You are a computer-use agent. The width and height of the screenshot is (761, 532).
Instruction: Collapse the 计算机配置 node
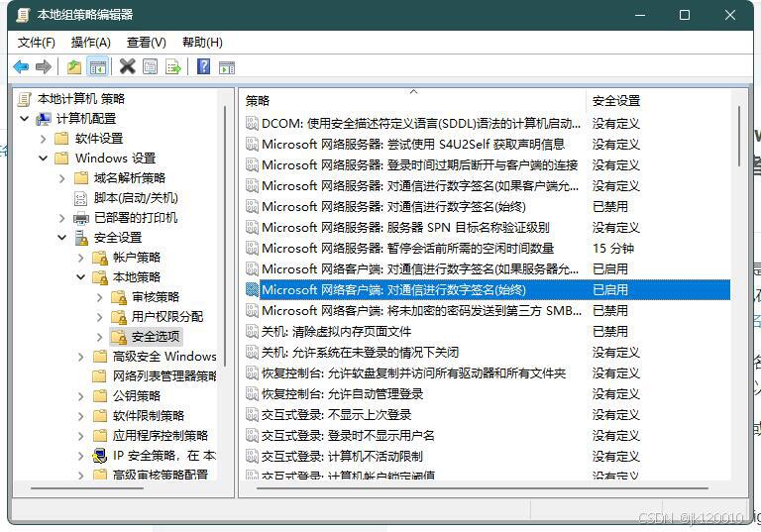pyautogui.click(x=24, y=118)
